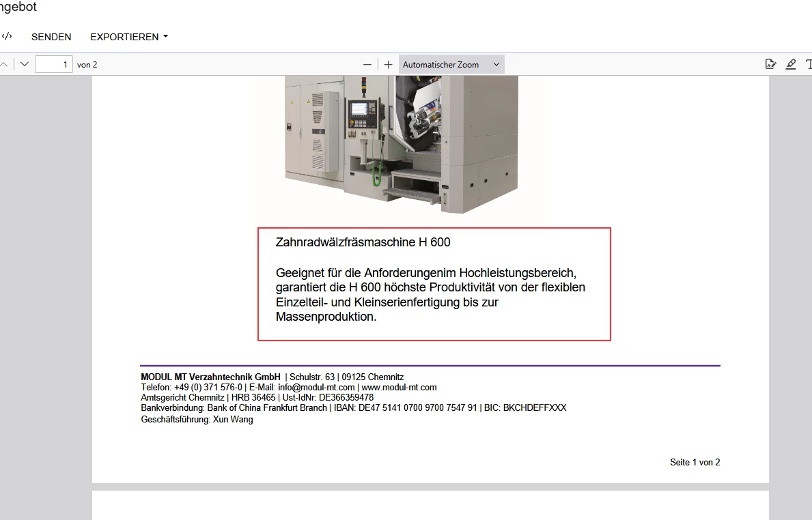Open the code view icon
Viewport: 812px width, 520px height.
click(7, 36)
